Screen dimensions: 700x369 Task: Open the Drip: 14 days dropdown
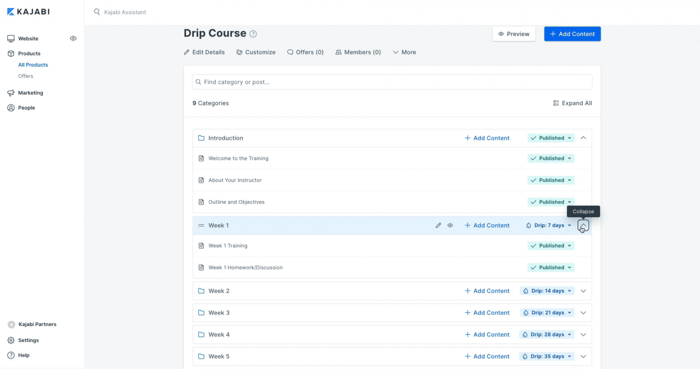pyautogui.click(x=547, y=291)
